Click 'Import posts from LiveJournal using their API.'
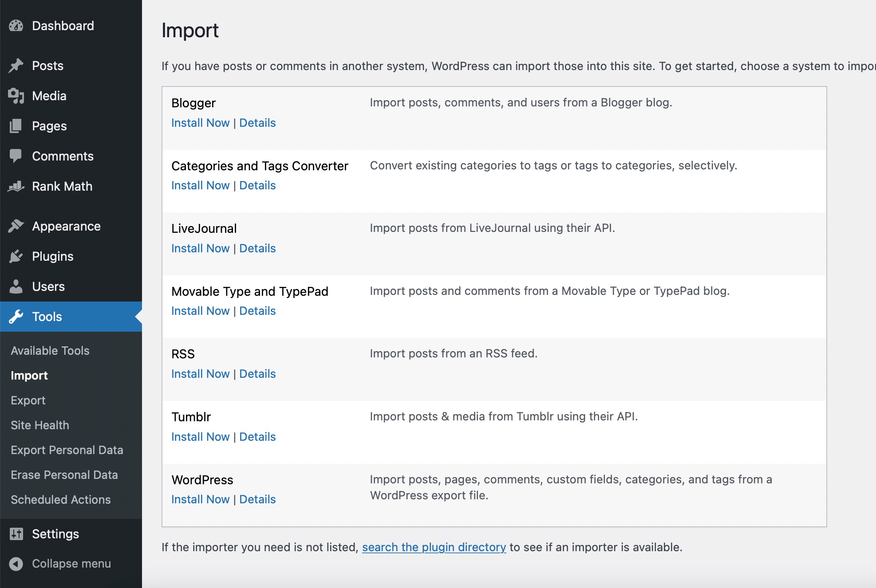This screenshot has width=876, height=588. click(492, 228)
